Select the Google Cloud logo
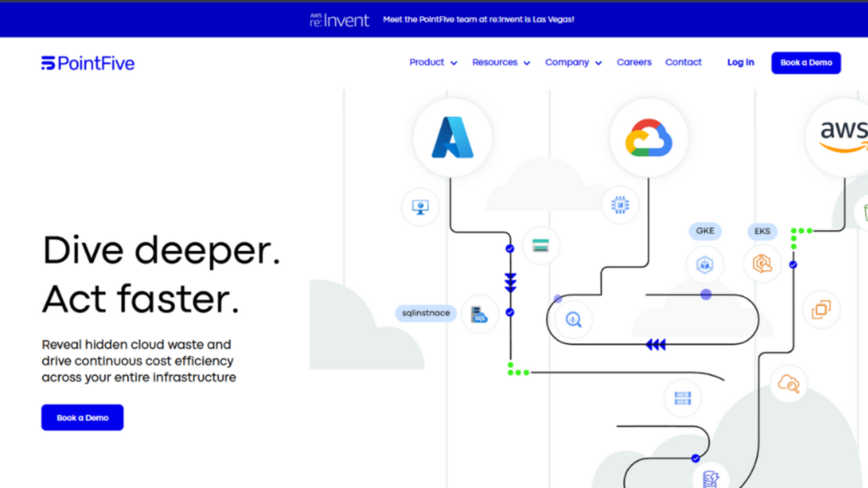Image resolution: width=868 pixels, height=488 pixels. 648,135
